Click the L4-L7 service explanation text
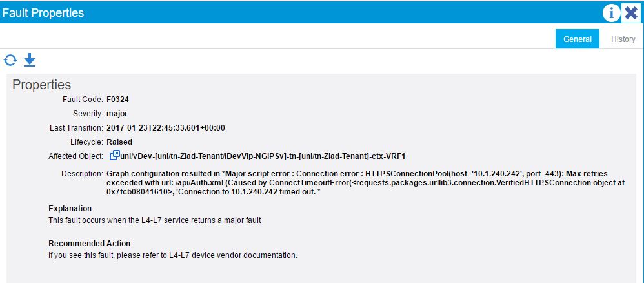 coord(154,220)
